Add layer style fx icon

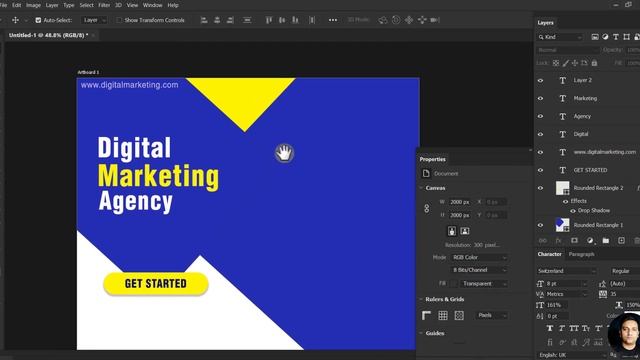(x=558, y=240)
